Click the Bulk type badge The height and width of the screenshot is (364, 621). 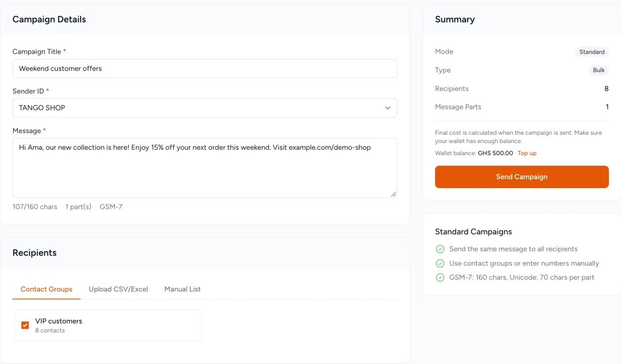click(599, 70)
